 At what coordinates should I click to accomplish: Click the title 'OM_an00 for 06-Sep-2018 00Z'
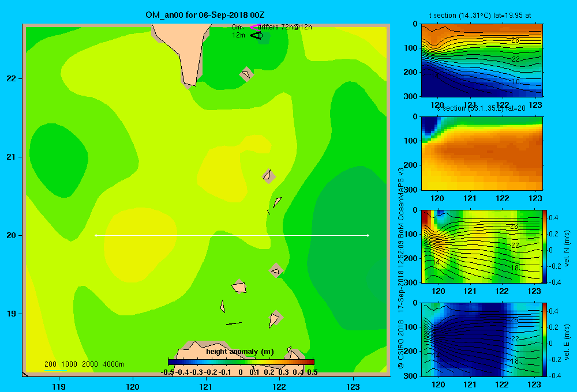tap(205, 15)
